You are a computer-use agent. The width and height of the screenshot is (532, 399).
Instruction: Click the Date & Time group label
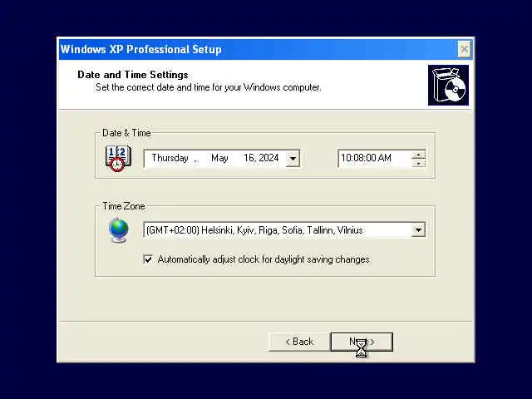click(x=126, y=133)
